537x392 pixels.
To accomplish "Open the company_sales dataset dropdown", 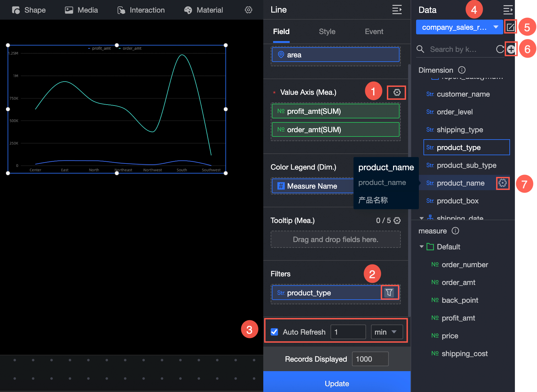I will click(459, 27).
